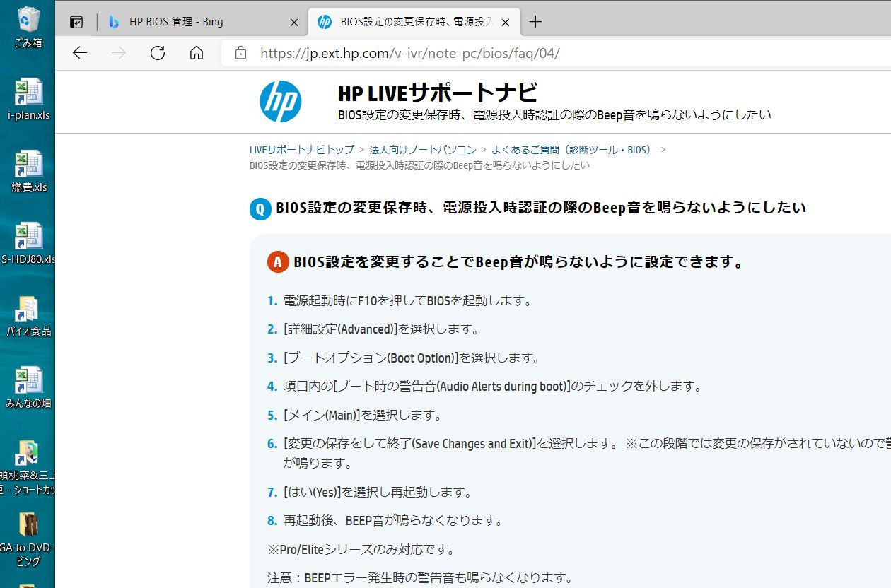Close the HP BIOS 管理 - Bing tab
This screenshot has height=588, width=891.
294,22
